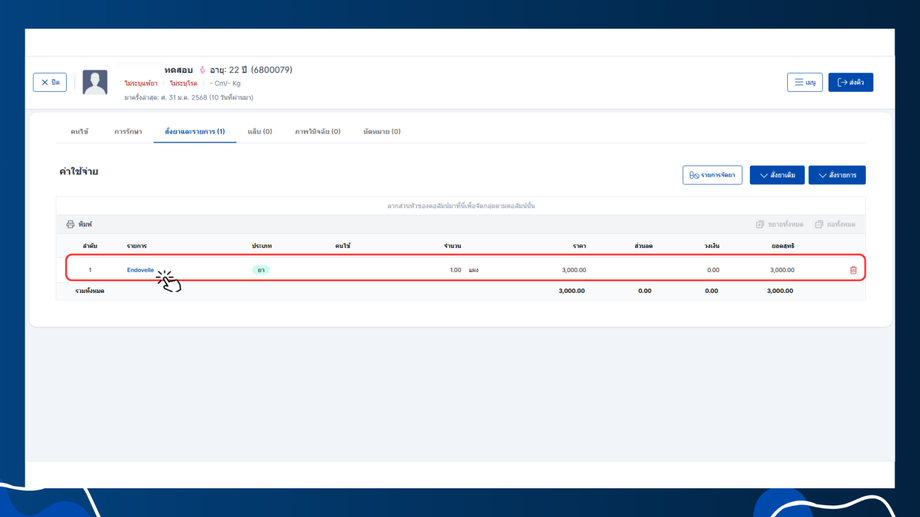
Task: Click last visit date line under patient name
Action: pyautogui.click(x=188, y=97)
